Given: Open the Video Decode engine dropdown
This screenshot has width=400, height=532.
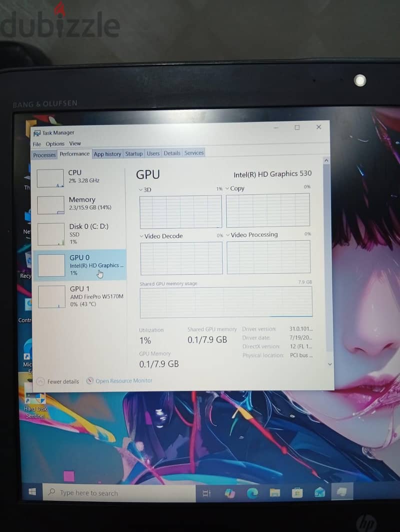Looking at the screenshot, I should pyautogui.click(x=161, y=236).
